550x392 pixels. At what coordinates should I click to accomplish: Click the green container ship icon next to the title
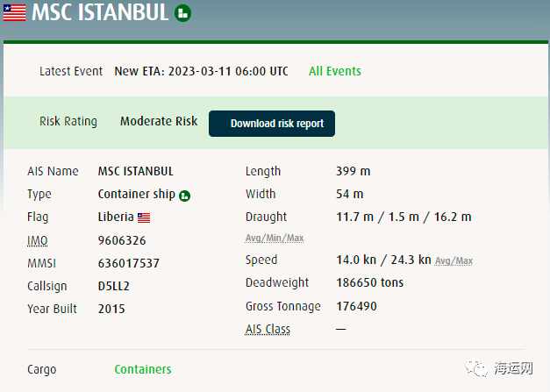tap(182, 13)
